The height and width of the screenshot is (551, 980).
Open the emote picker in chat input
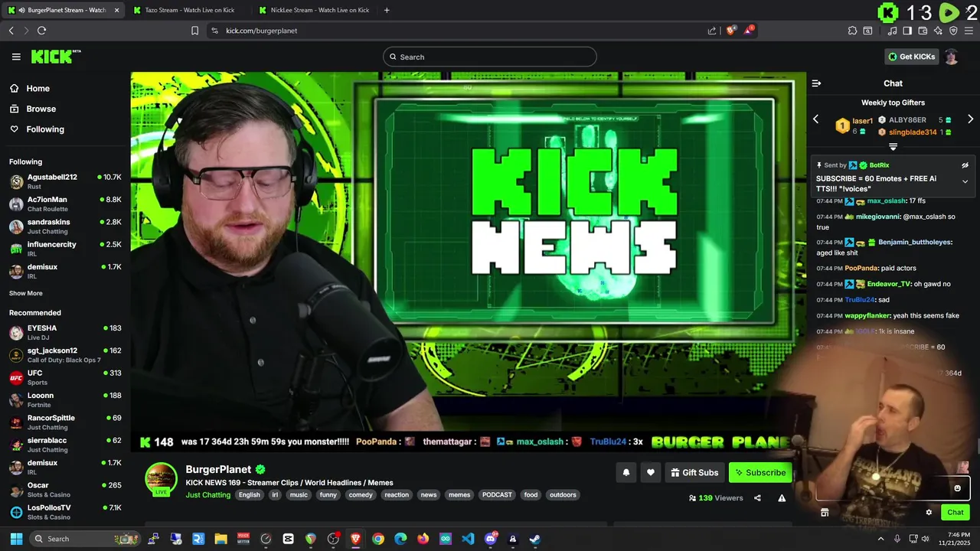pos(957,488)
